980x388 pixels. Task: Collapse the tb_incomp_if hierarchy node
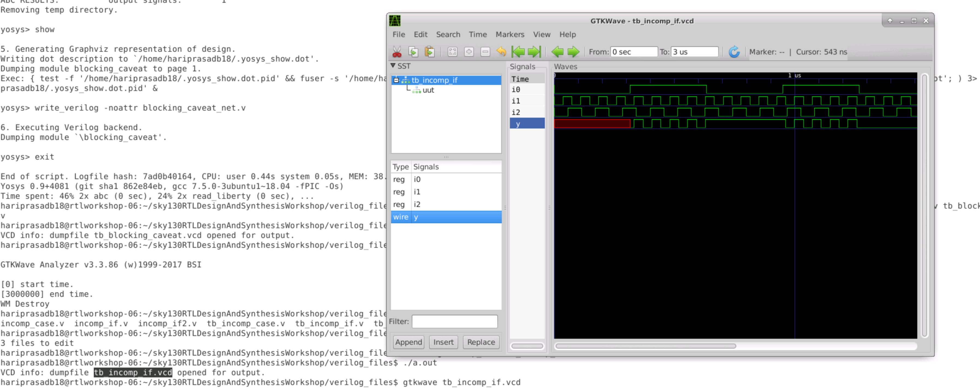pyautogui.click(x=396, y=80)
